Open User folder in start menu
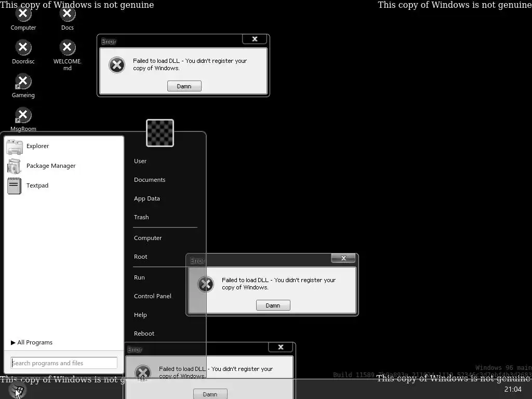This screenshot has width=532, height=399. [x=140, y=161]
